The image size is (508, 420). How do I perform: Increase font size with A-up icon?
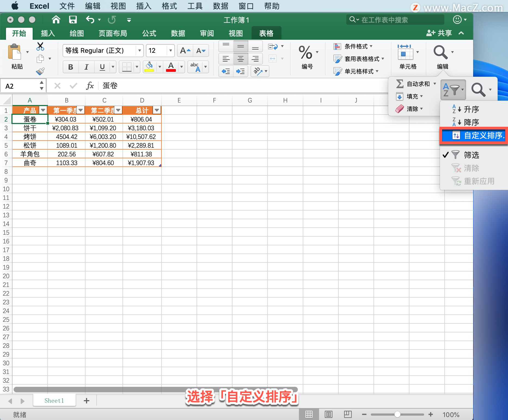tap(185, 51)
